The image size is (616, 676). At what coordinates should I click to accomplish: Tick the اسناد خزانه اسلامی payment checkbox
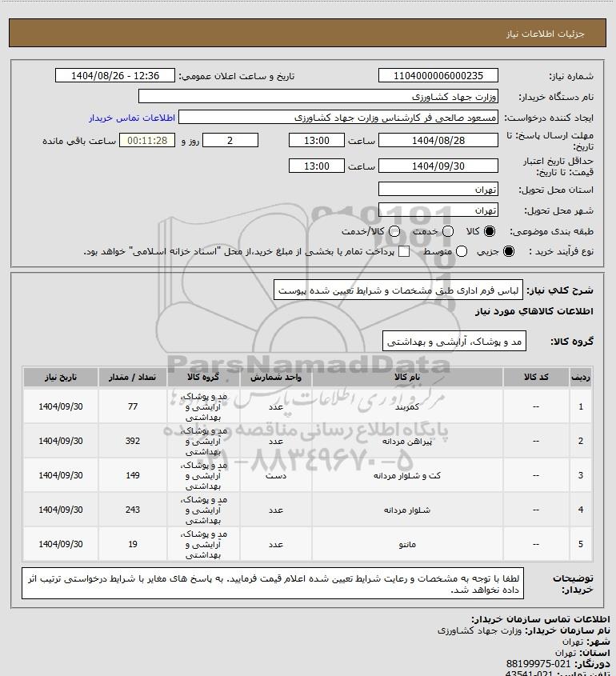pos(404,251)
